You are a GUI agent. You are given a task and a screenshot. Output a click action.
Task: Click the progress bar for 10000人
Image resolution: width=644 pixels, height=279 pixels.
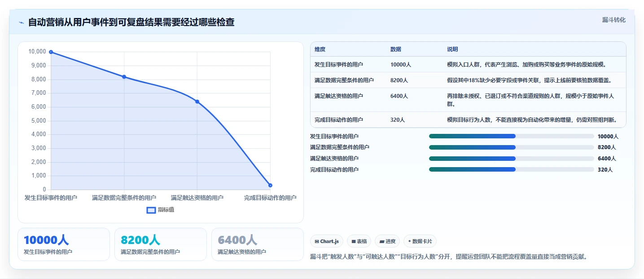[512, 136]
